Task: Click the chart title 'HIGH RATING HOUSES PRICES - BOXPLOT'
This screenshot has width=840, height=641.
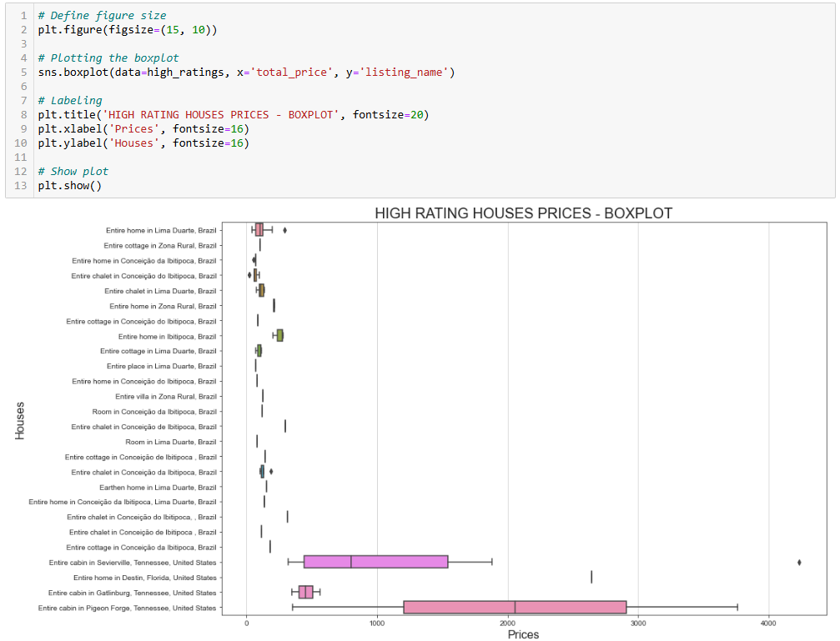Action: point(523,213)
